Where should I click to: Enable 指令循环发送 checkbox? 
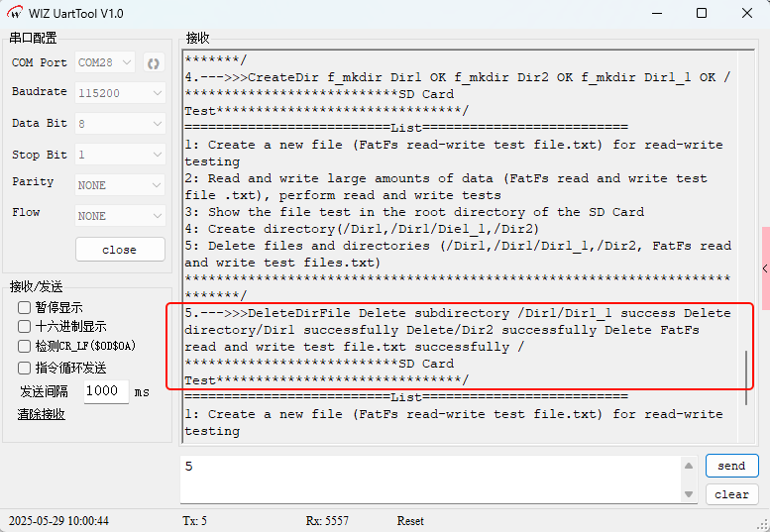(x=24, y=369)
